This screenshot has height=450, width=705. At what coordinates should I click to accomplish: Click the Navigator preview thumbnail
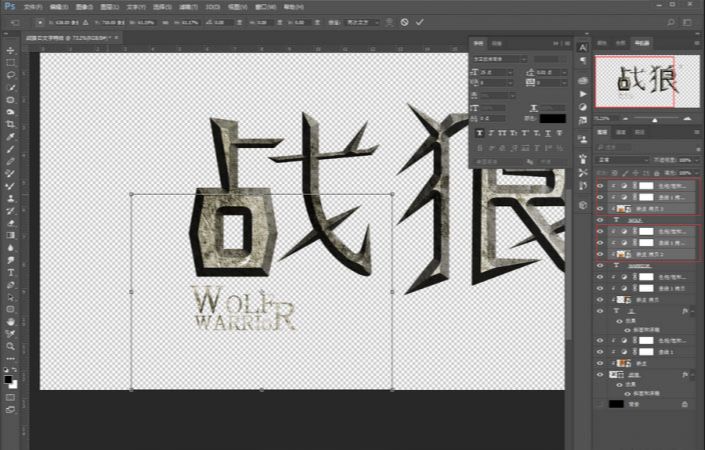click(x=647, y=81)
